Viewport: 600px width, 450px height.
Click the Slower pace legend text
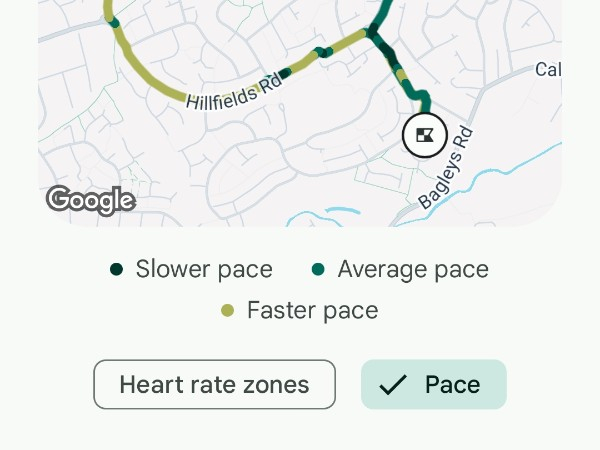(x=204, y=269)
